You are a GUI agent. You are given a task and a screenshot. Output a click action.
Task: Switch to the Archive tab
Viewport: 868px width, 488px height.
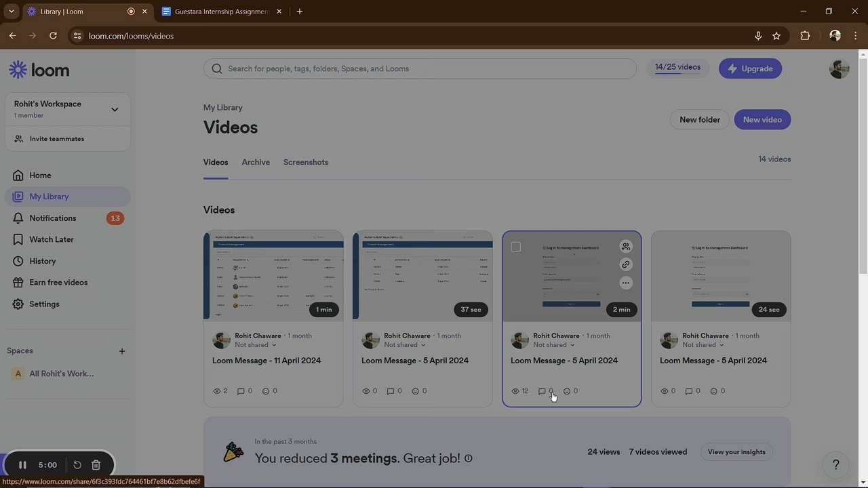[x=256, y=163]
